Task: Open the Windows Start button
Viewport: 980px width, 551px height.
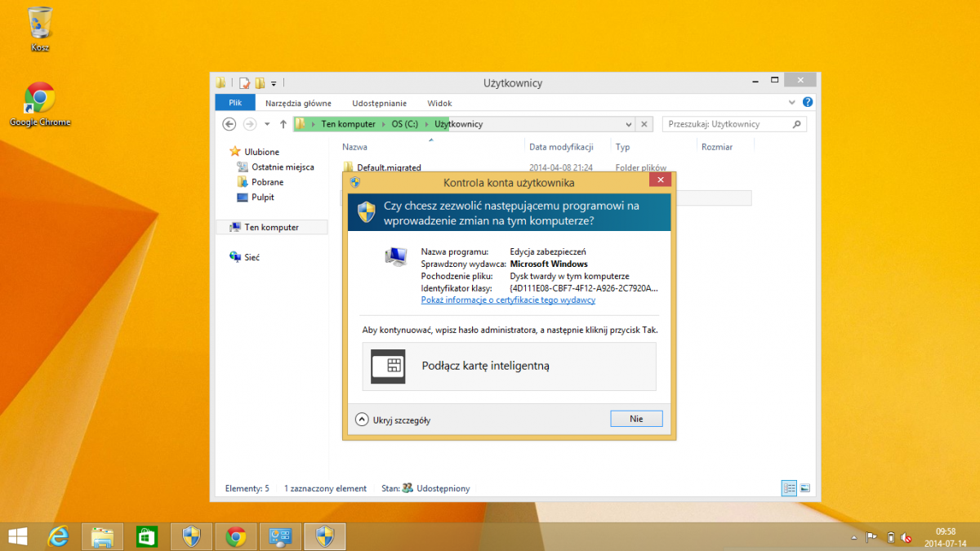Action: 17,535
